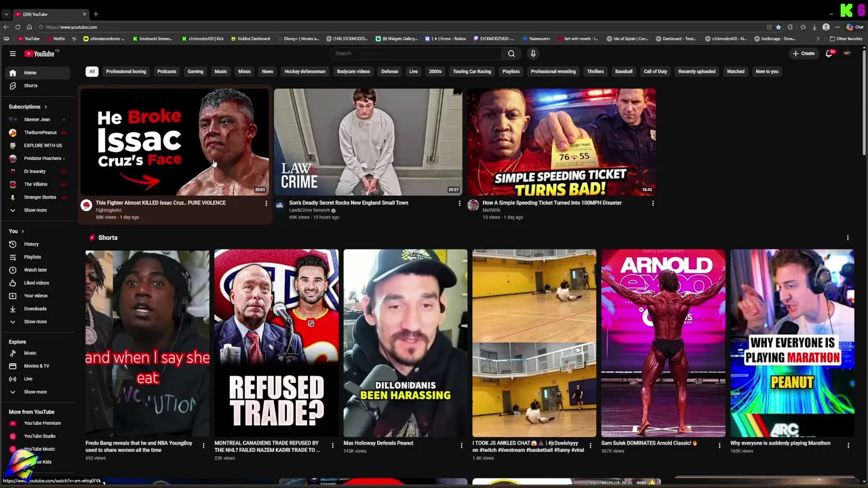The width and height of the screenshot is (868, 488).
Task: Open the notifications bell
Action: (x=829, y=54)
